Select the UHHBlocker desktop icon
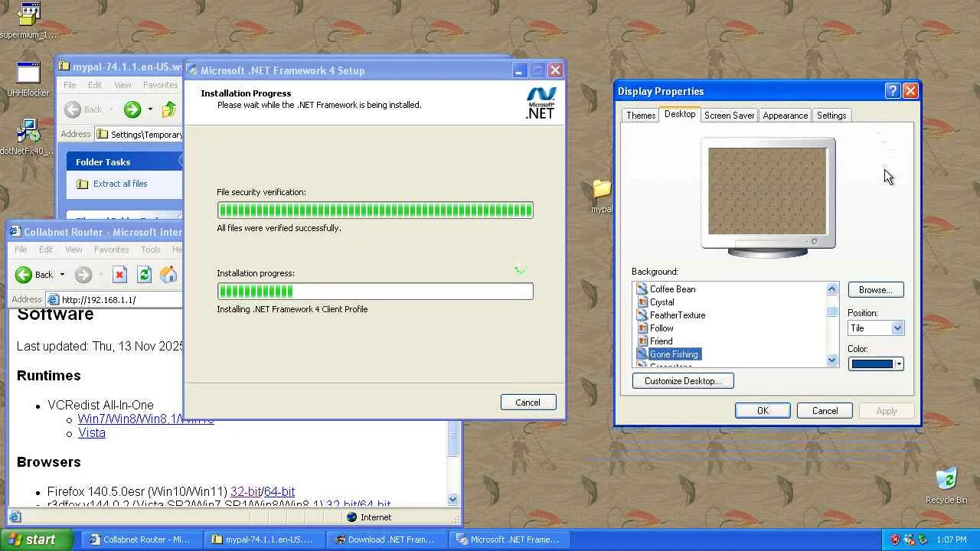Screen dimensions: 980x551 [x=28, y=79]
